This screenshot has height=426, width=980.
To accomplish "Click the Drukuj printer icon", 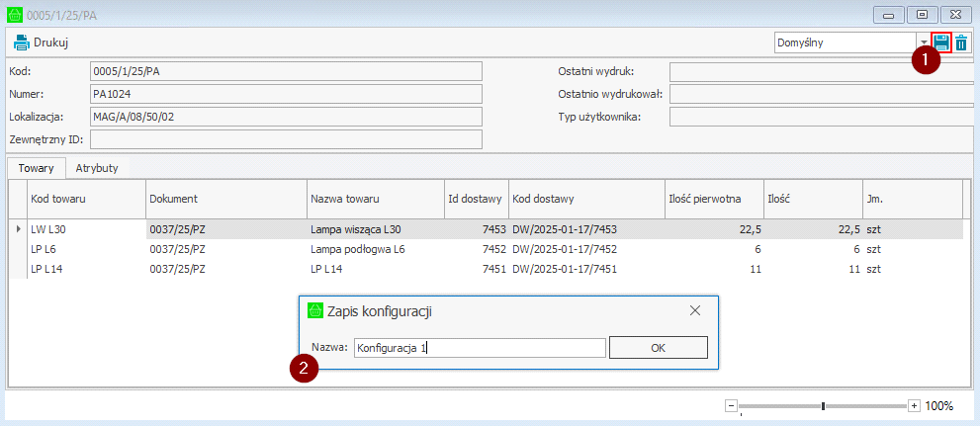I will tap(21, 43).
